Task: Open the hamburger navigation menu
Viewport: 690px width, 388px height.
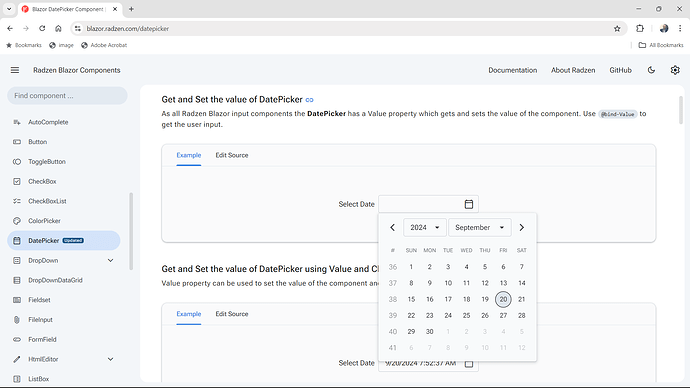Action: pyautogui.click(x=15, y=70)
